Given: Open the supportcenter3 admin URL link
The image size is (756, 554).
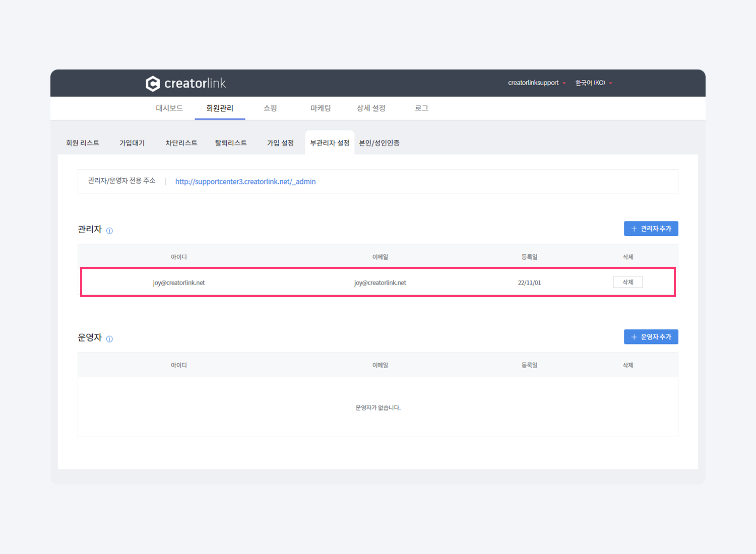Looking at the screenshot, I should click(245, 182).
